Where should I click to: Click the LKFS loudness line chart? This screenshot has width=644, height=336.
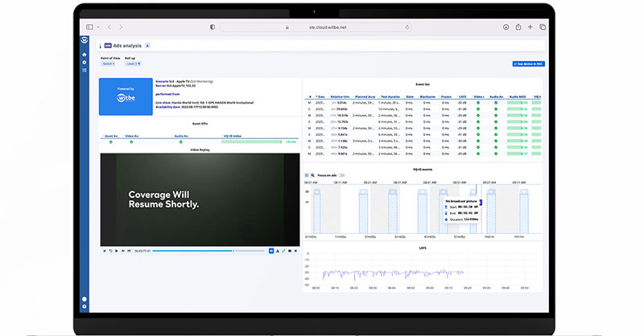[393, 273]
